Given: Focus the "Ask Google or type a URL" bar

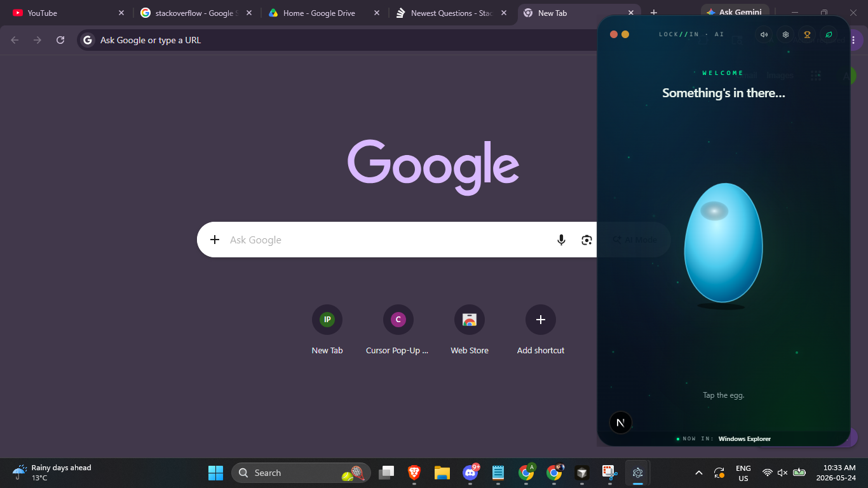Looking at the screenshot, I should 337,40.
